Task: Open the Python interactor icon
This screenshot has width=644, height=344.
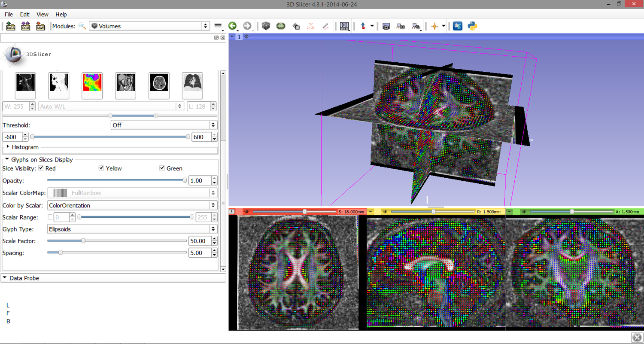Action: pos(473,26)
